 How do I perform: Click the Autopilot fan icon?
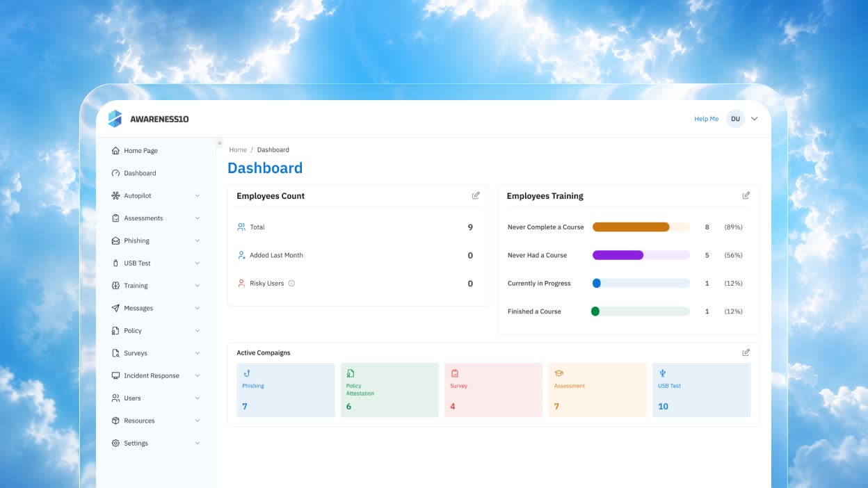[x=115, y=195]
